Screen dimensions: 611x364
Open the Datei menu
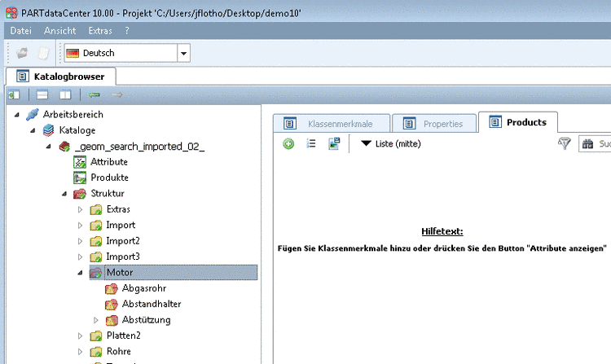point(20,31)
